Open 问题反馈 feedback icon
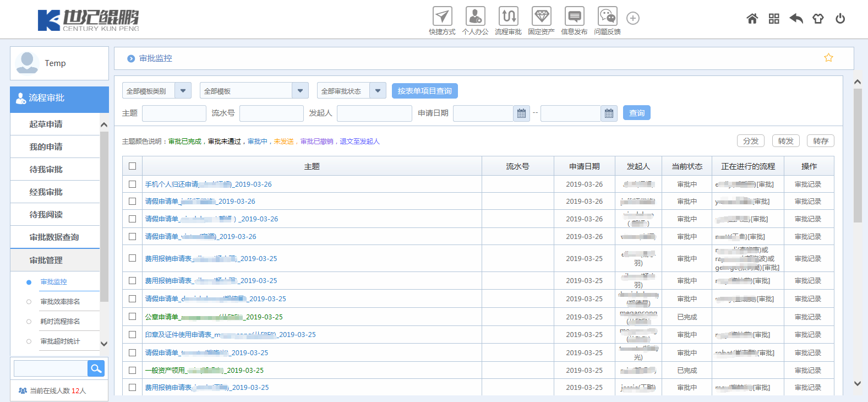 point(607,17)
